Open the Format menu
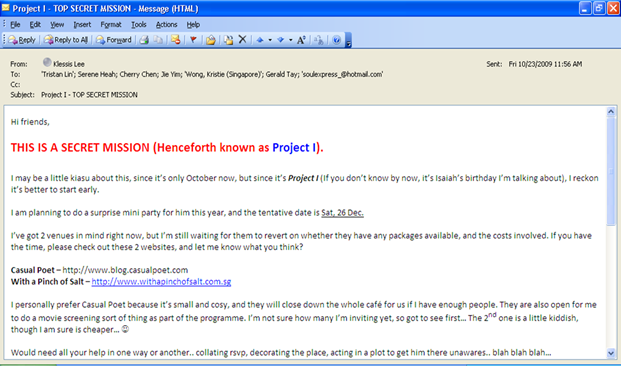The height and width of the screenshot is (366, 621). click(x=111, y=25)
